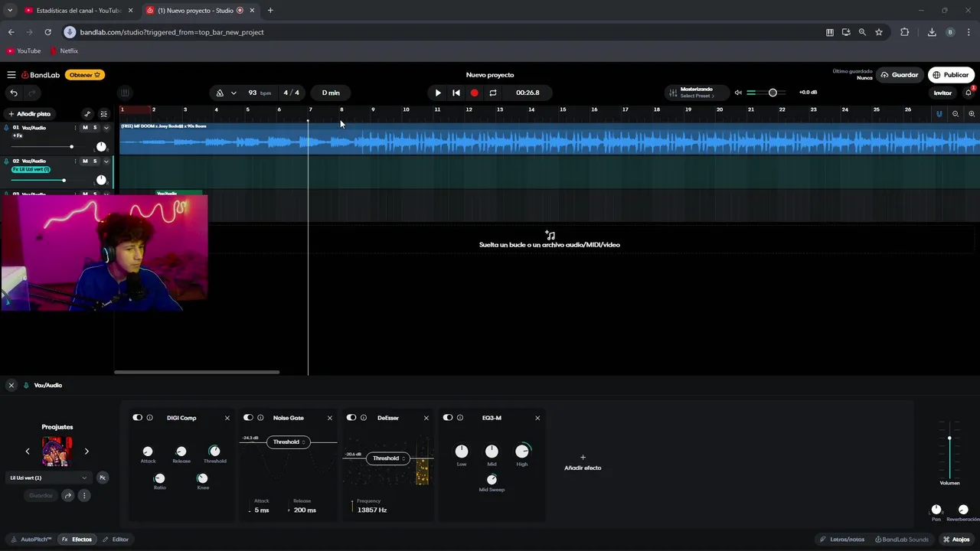Return playhead to the beginning
The image size is (980, 551).
pos(456,93)
